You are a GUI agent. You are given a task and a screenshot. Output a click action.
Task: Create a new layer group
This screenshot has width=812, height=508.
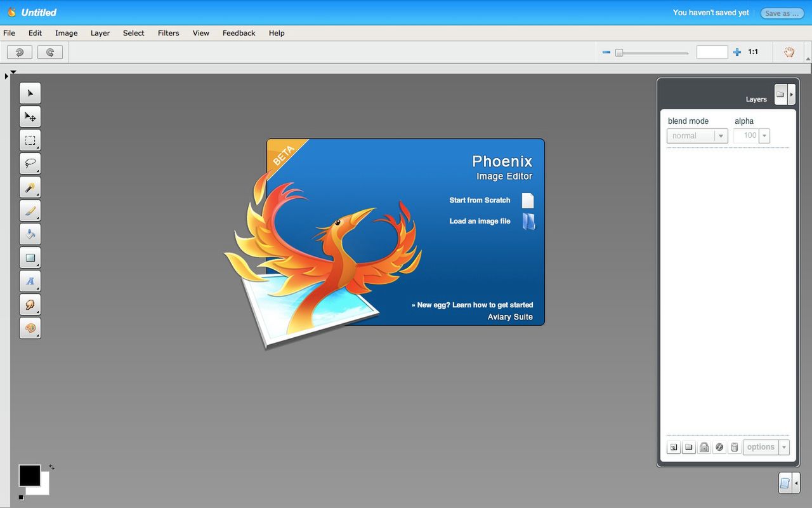click(x=688, y=447)
